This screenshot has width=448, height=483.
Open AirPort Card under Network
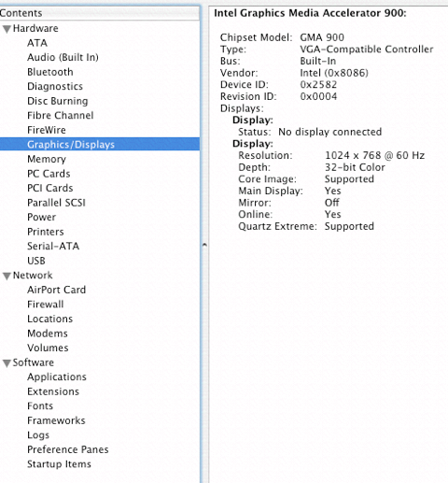click(56, 290)
